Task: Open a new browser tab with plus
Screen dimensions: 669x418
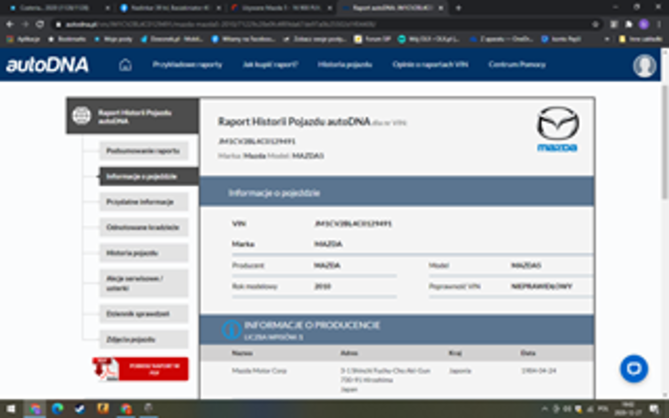Action: pyautogui.click(x=458, y=8)
